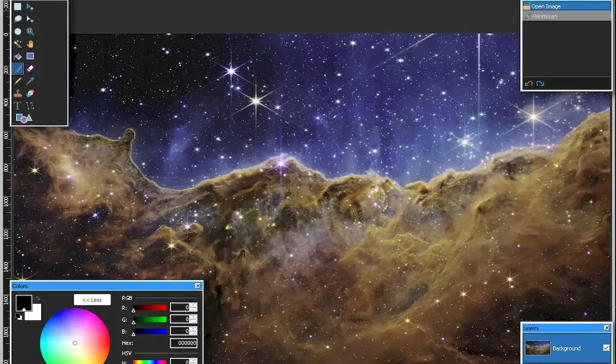Screen dimensions: 616x364
Task: Increase the B value with the stepper
Action: (194, 329)
